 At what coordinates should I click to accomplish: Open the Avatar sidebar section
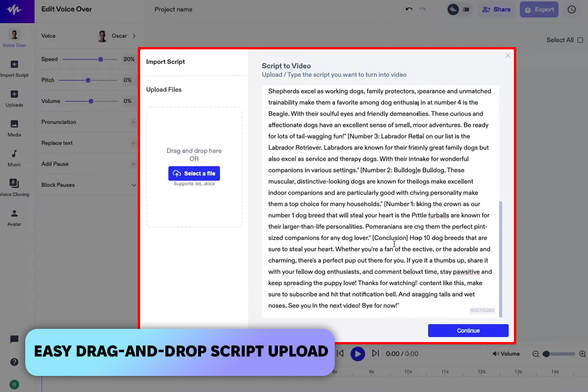[x=14, y=218]
